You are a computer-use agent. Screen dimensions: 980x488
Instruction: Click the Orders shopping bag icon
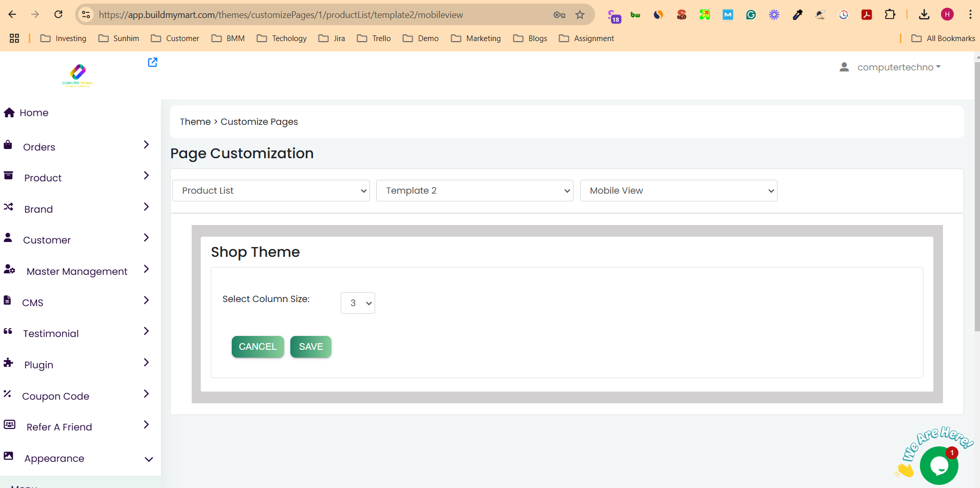8,145
